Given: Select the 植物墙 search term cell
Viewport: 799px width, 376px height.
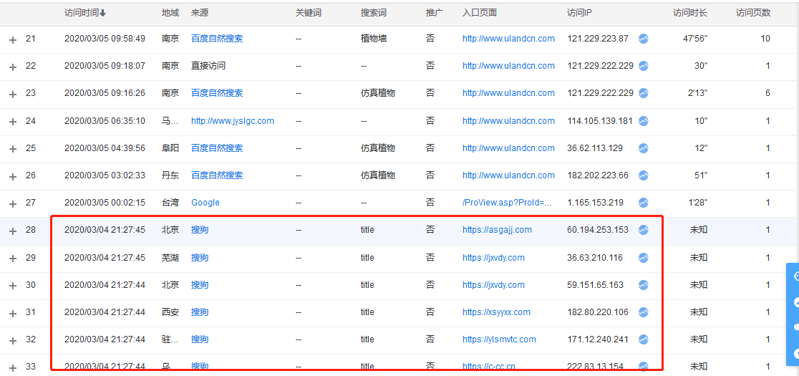Looking at the screenshot, I should coord(374,39).
